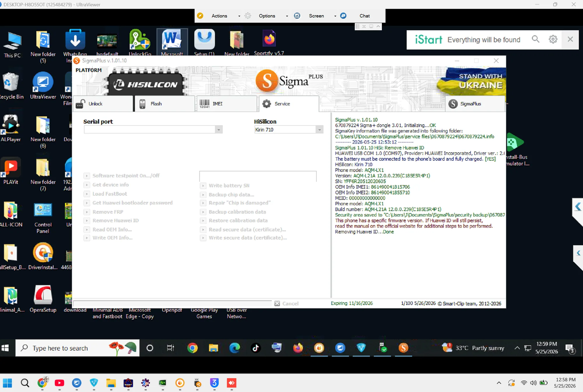
Task: Open Cortana circle on remote taskbar
Action: (150, 348)
